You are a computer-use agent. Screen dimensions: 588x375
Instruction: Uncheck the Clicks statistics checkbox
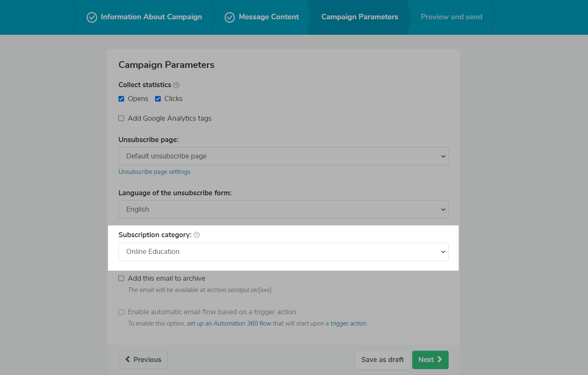coord(158,99)
